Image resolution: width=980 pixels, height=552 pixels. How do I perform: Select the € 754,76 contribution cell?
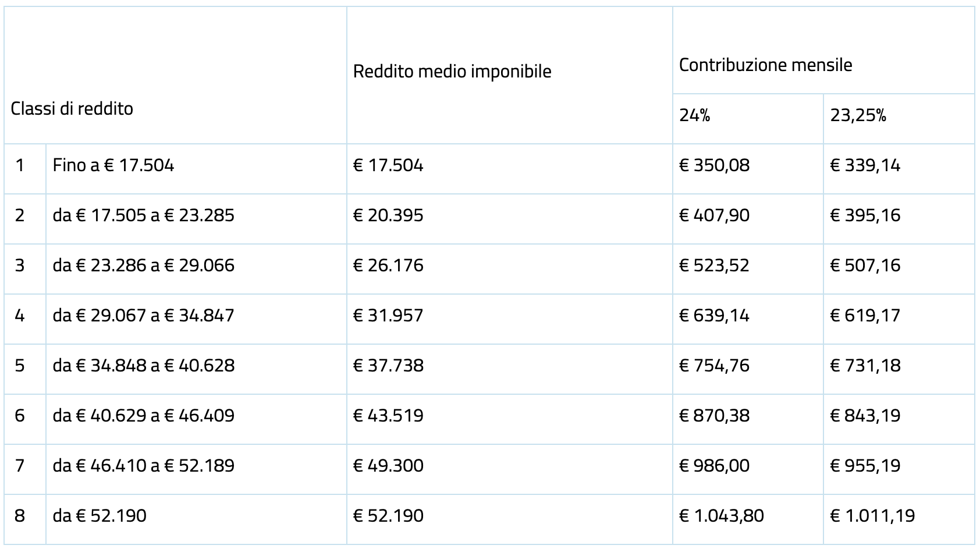pos(714,366)
